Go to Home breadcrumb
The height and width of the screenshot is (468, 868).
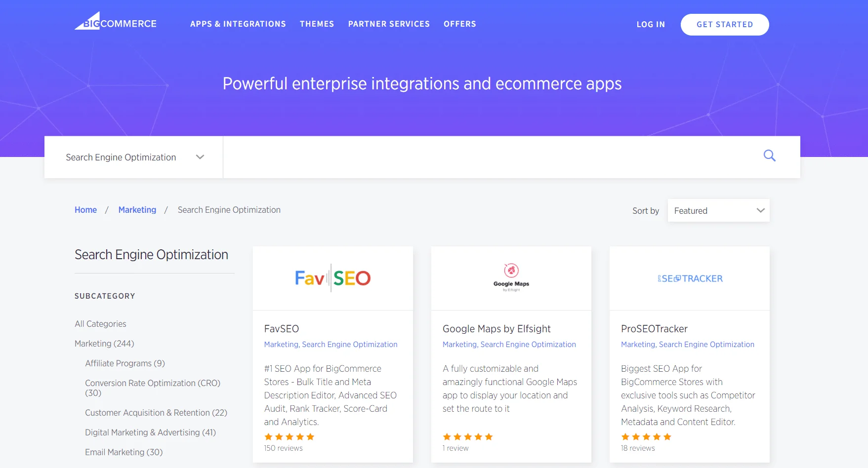(x=85, y=210)
